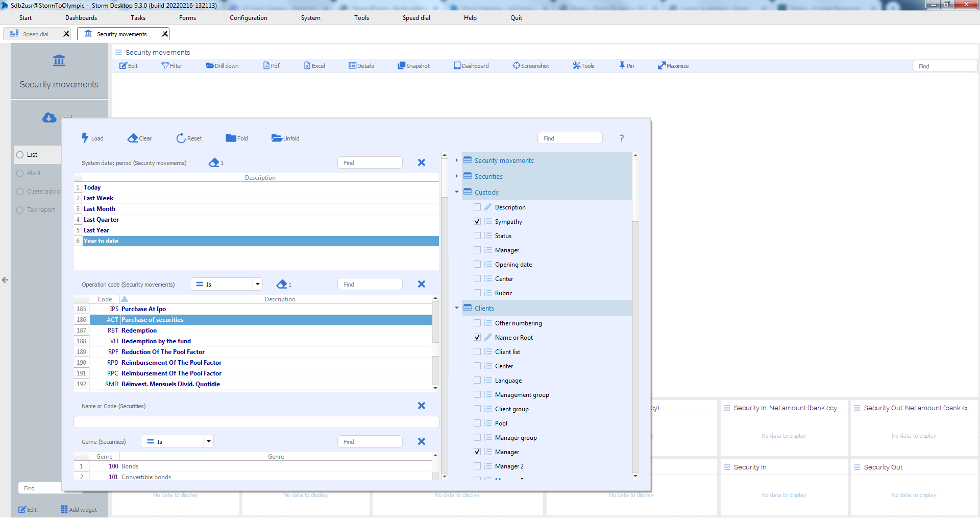Collapse the Clients tree node

click(457, 308)
